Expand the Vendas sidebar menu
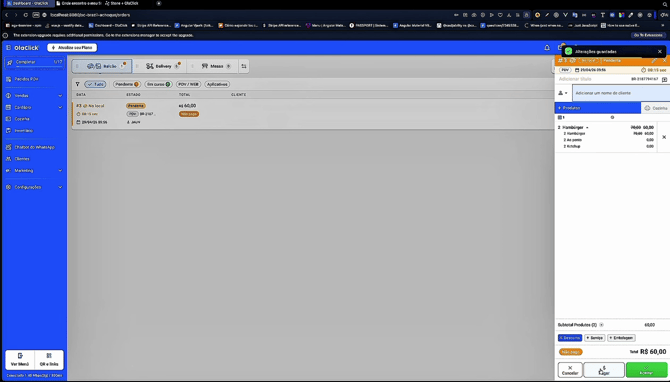670x382 pixels. click(34, 96)
